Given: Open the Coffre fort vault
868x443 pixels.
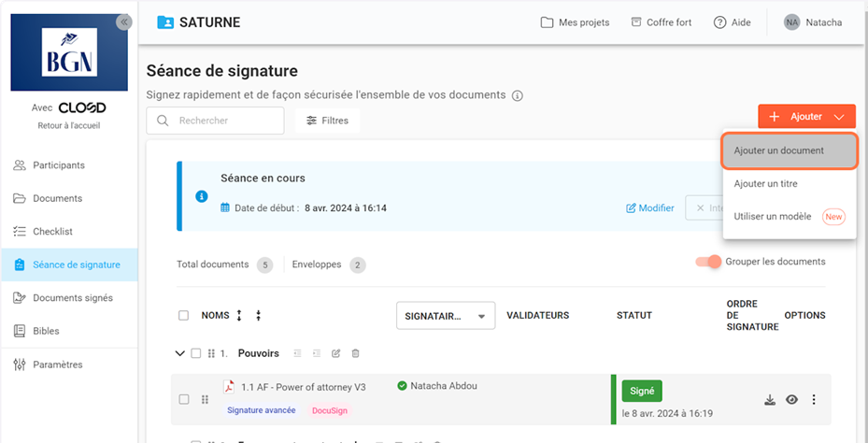Looking at the screenshot, I should coord(661,22).
